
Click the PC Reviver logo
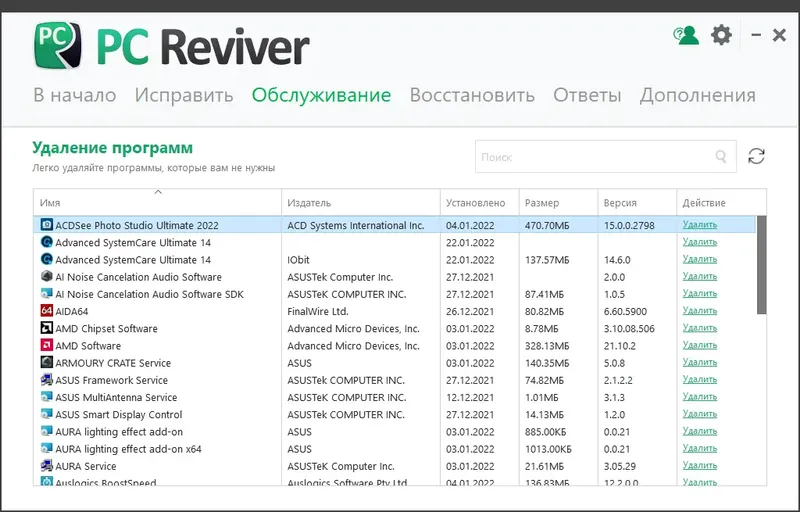pyautogui.click(x=172, y=46)
